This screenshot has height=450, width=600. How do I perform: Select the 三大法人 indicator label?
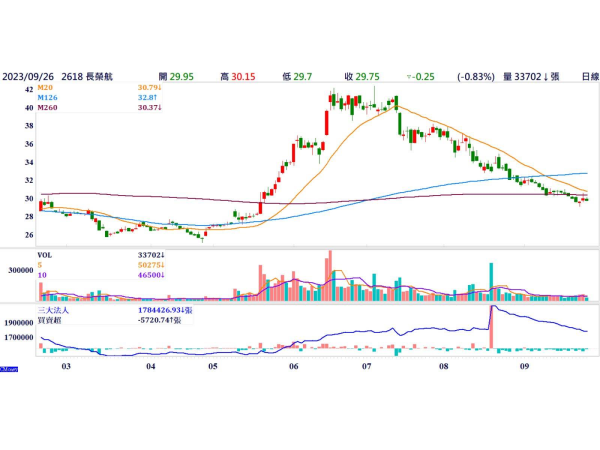pyautogui.click(x=52, y=311)
